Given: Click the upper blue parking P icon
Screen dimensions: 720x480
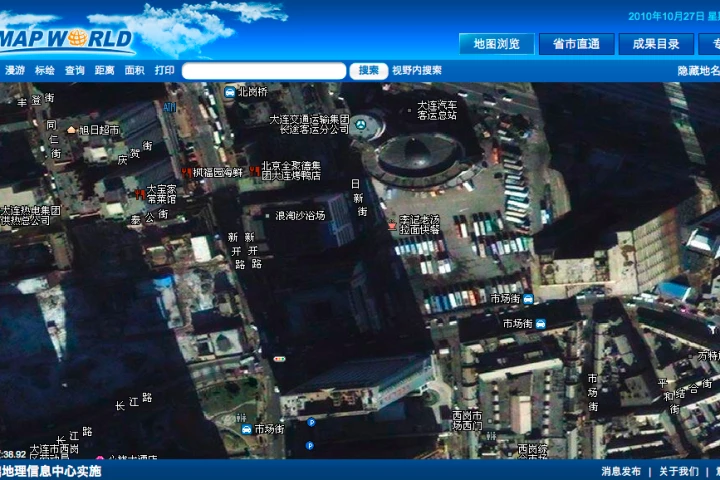Looking at the screenshot, I should pos(311,422).
